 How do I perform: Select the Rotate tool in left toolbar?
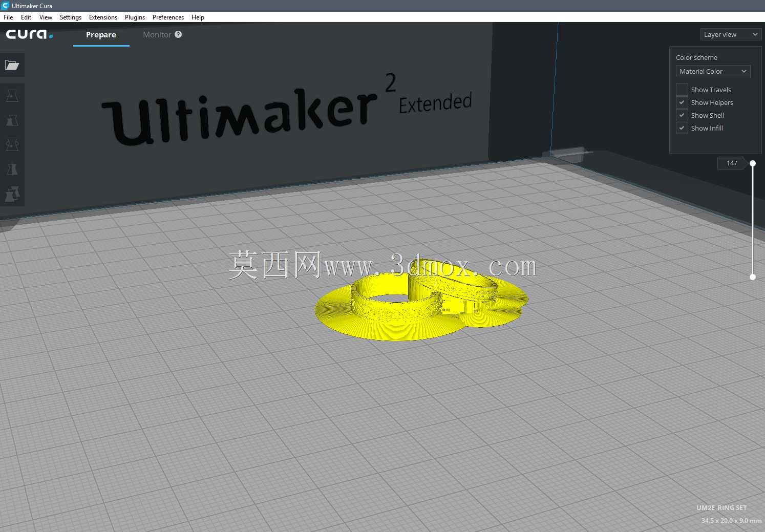coord(12,145)
